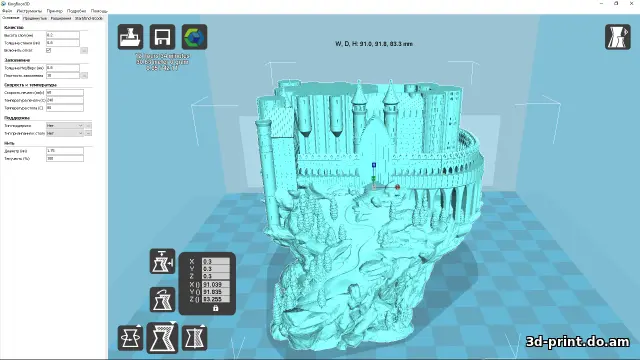Screen dimensions: 640x360
Task: Maximize the KingRoon3D window
Action: pyautogui.click(x=616, y=4)
